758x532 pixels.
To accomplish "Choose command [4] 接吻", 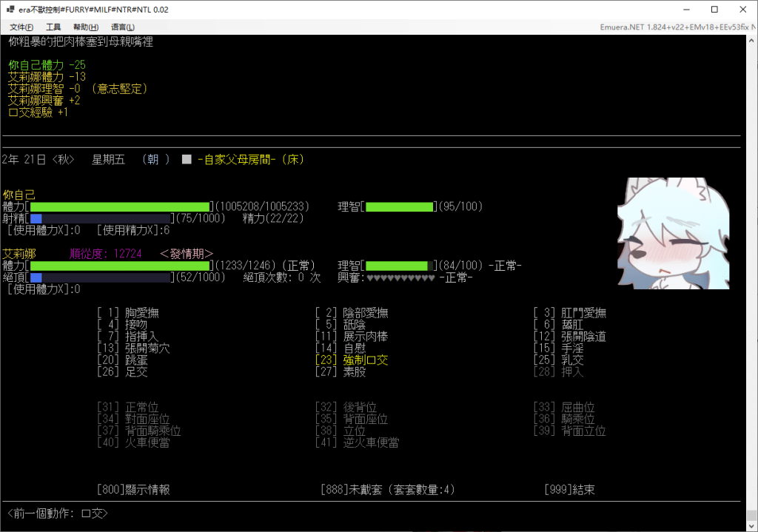I will [122, 324].
